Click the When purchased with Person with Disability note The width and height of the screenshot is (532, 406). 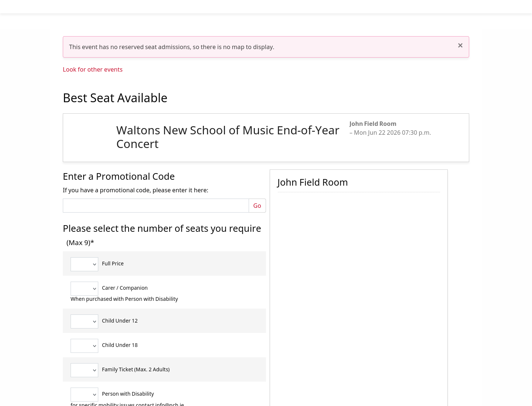tap(124, 299)
